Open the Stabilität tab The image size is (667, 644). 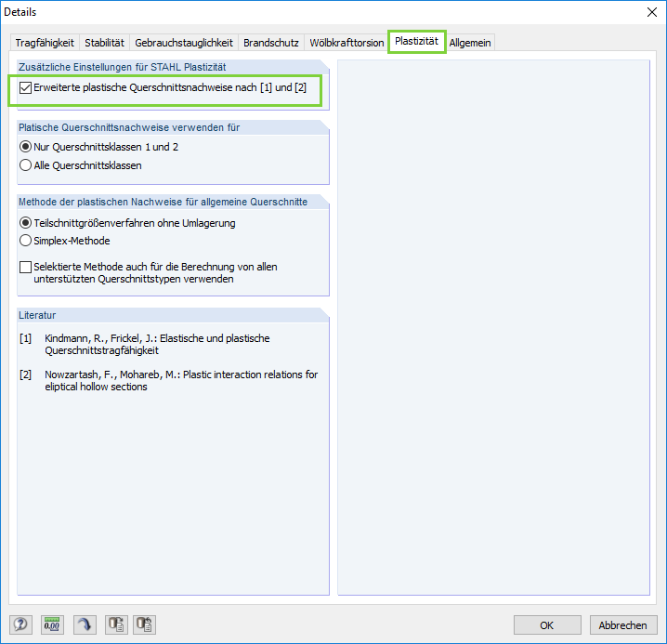coord(104,43)
